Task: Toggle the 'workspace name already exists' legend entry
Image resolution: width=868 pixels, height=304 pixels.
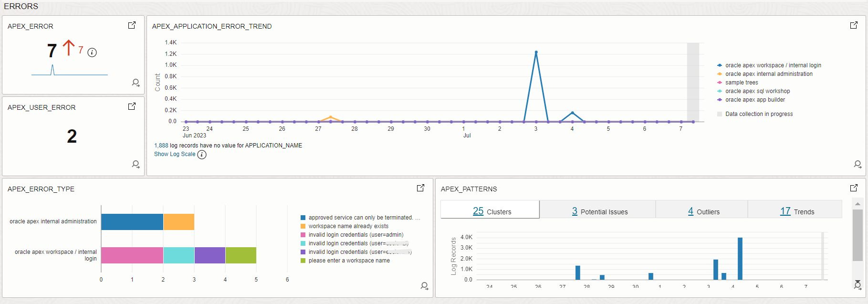Action: (x=348, y=226)
